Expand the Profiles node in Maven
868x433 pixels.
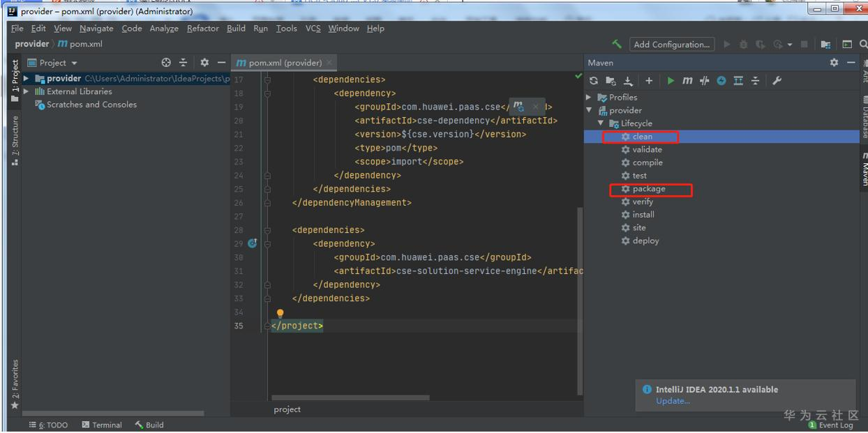coord(589,98)
